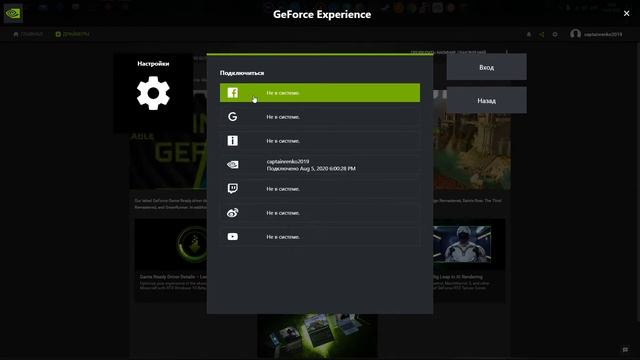Switch to the ДРАЙВЕРЫ drivers tab
The height and width of the screenshot is (360, 640).
click(73, 34)
